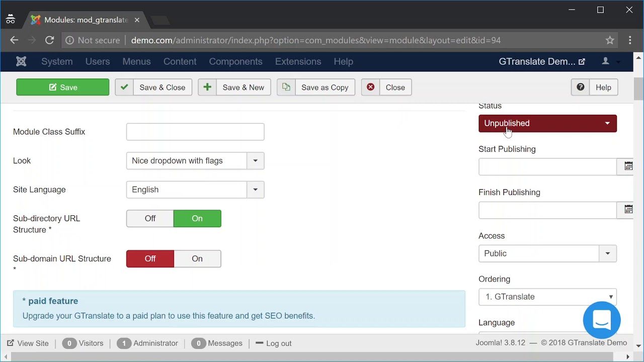Turn Sub-directory URL Structure Off
The width and height of the screenshot is (644, 362).
(150, 218)
